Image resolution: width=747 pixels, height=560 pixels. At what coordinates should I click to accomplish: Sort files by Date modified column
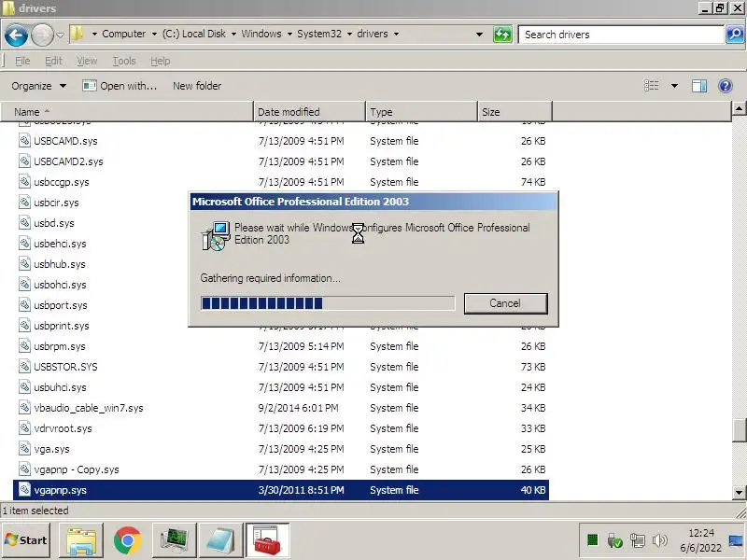click(x=309, y=112)
